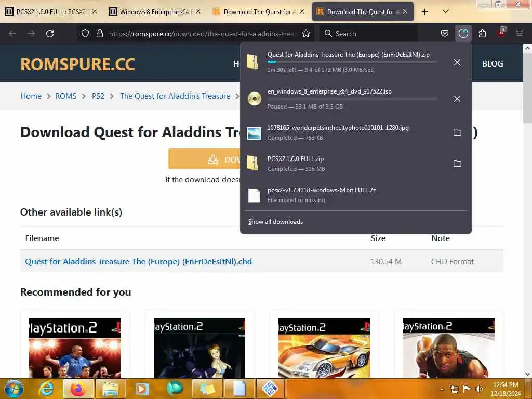This screenshot has height=399, width=532.
Task: Bookmark this page with the star
Action: coord(305,34)
